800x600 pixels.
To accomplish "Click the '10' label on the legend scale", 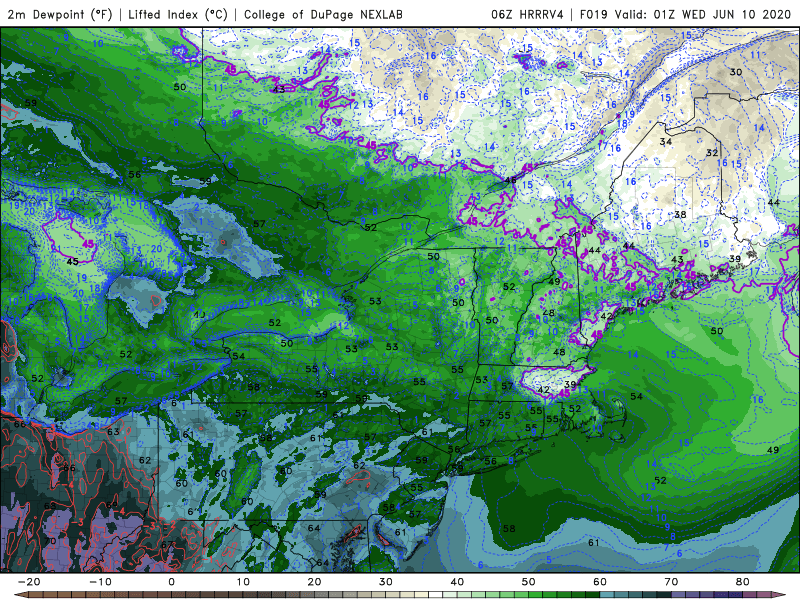I will (243, 582).
